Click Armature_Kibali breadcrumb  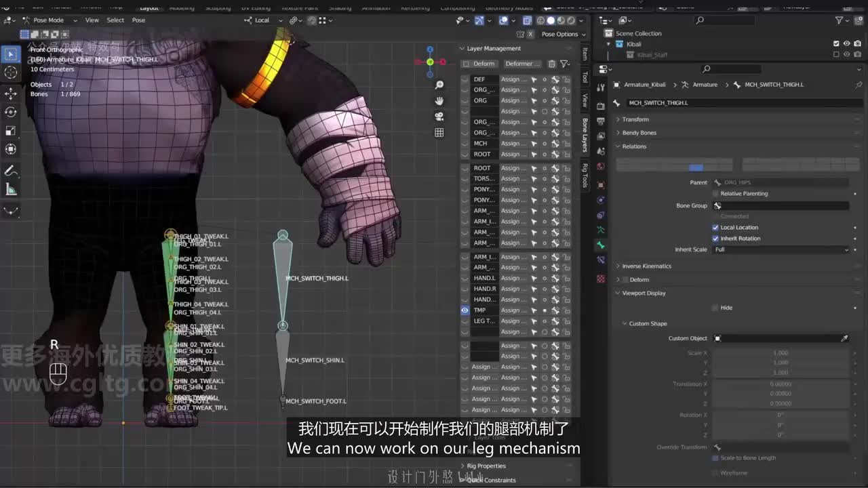coord(644,85)
